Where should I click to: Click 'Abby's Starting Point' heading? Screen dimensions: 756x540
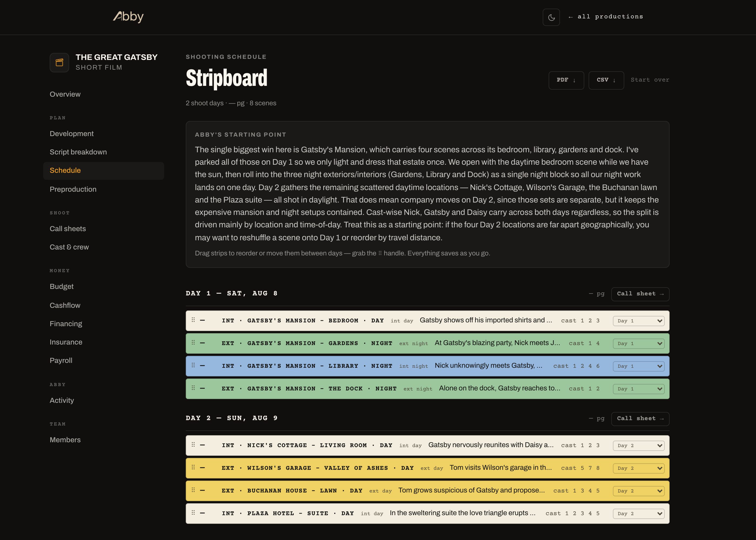[241, 135]
